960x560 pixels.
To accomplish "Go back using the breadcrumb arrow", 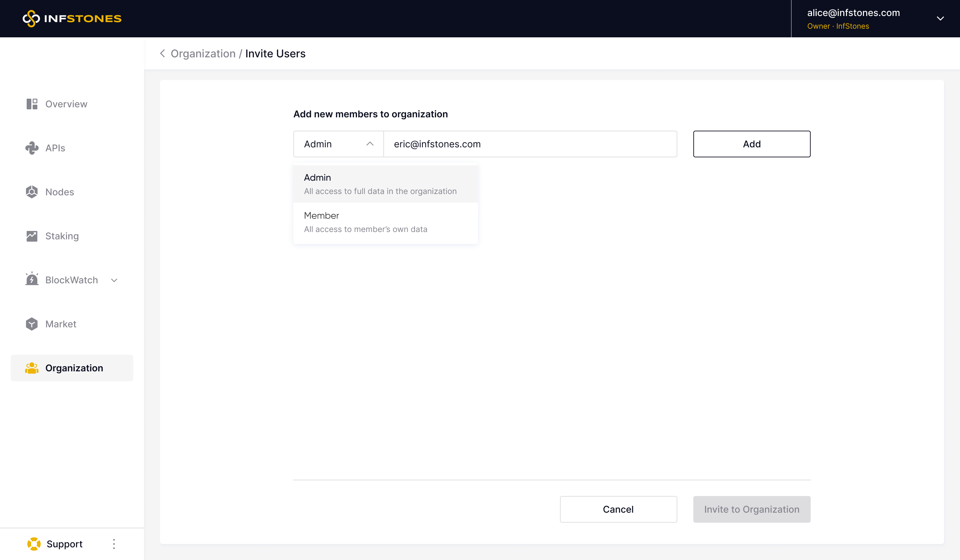I will click(163, 53).
